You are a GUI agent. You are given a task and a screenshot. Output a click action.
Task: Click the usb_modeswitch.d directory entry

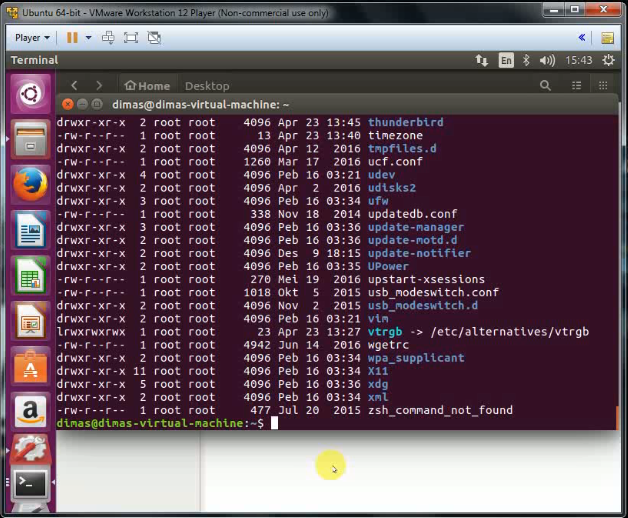click(423, 306)
